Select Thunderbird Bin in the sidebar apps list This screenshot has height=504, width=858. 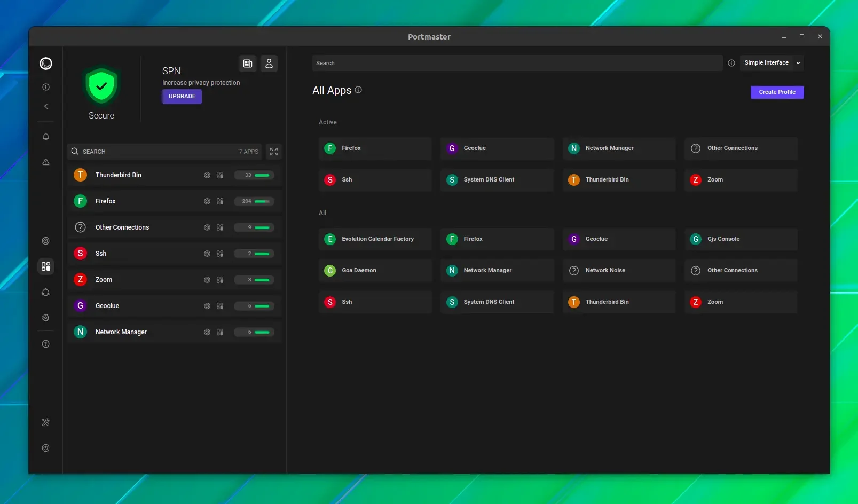(175, 175)
